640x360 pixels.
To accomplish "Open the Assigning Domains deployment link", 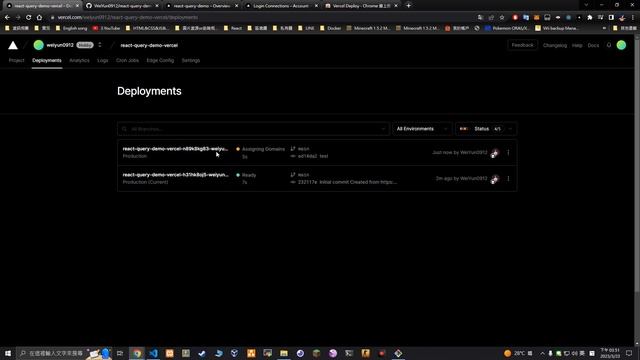I will tap(175, 149).
